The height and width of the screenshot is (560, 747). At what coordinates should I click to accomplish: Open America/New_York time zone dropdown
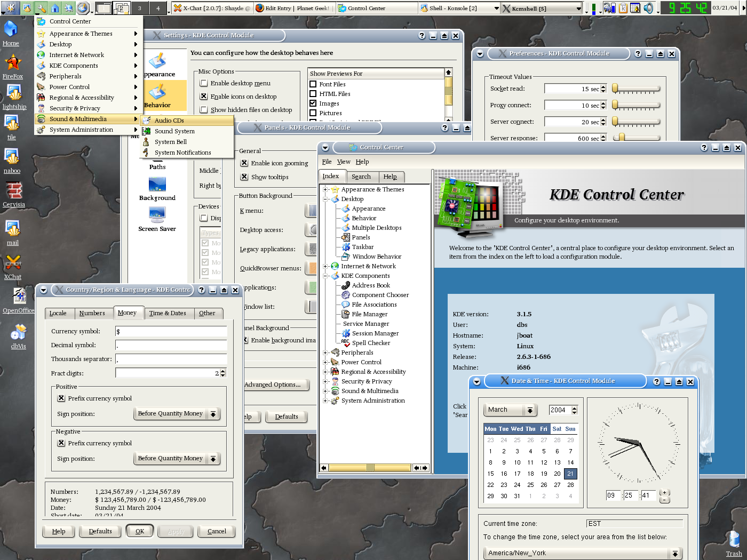[x=583, y=553]
